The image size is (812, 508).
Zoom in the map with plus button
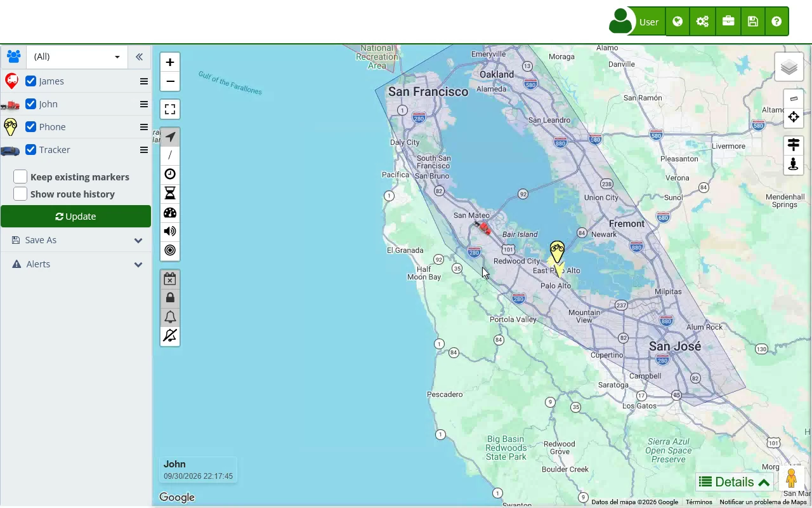click(x=170, y=62)
